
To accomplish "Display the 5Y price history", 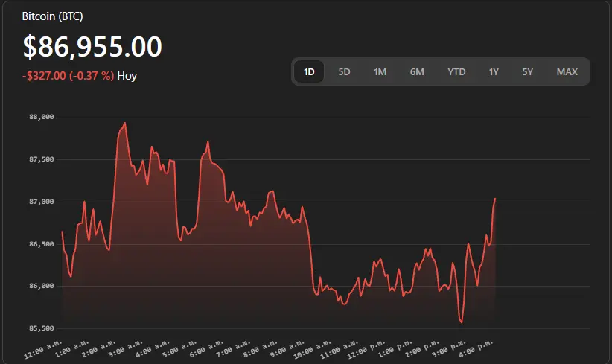I will click(528, 72).
